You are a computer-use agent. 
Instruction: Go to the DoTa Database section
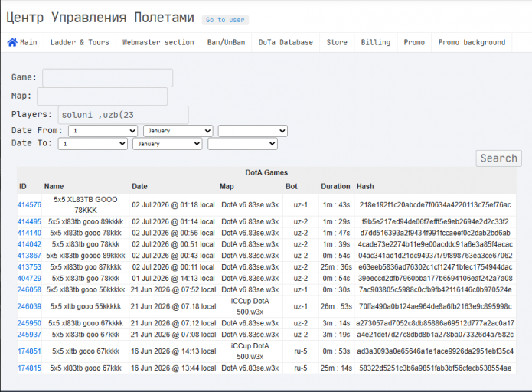click(x=286, y=42)
